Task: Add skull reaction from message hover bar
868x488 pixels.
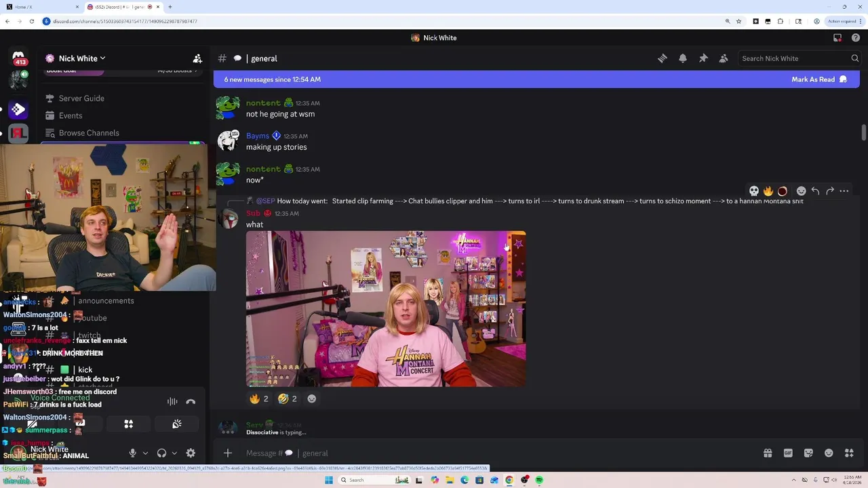Action: 753,191
